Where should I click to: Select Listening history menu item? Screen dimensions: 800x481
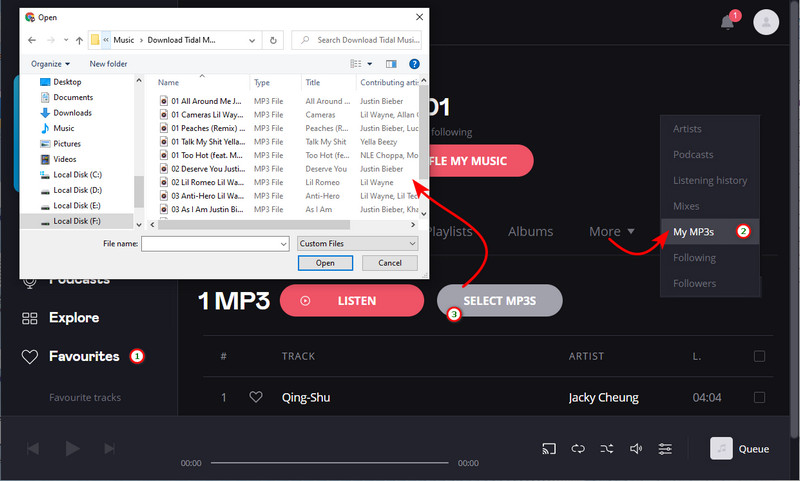(x=710, y=180)
